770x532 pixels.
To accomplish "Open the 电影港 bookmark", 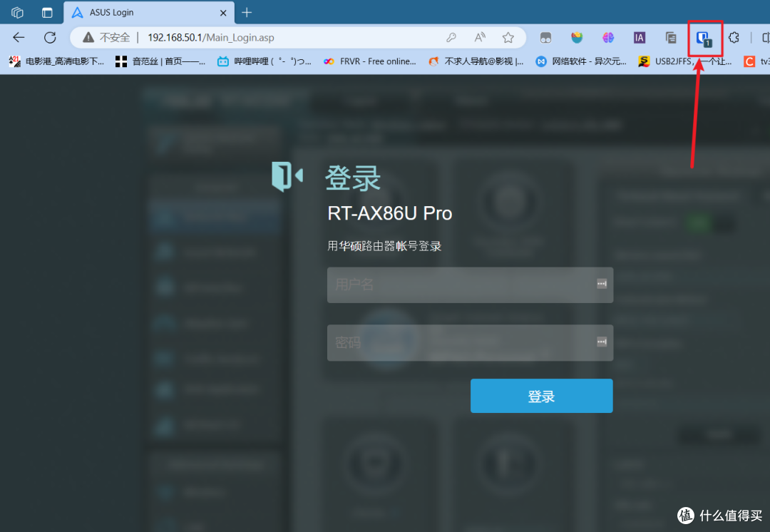I will click(x=56, y=61).
